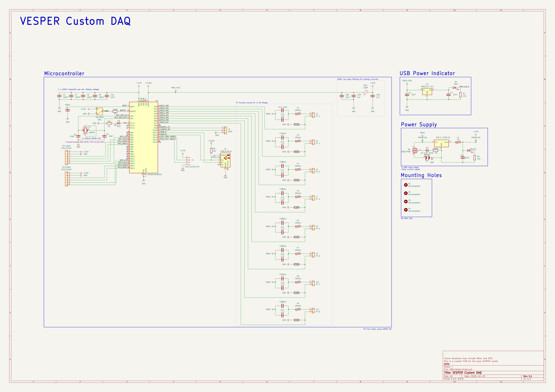The width and height of the screenshot is (555, 392).
Task: Select the H4 MountingHole symbol
Action: 406,210
